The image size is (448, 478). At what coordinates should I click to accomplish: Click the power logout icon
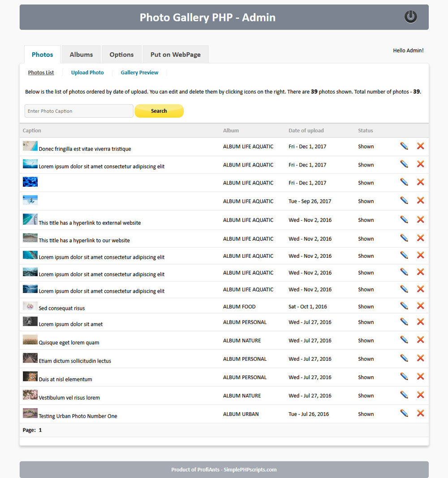410,17
